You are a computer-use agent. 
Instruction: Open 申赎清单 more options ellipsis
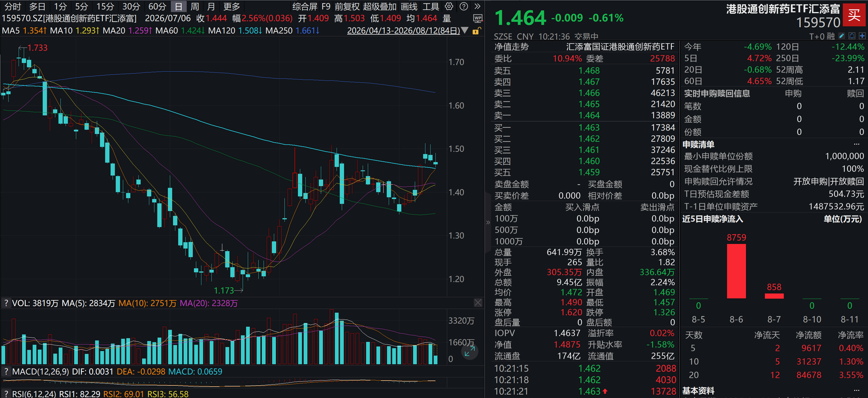pyautogui.click(x=857, y=144)
